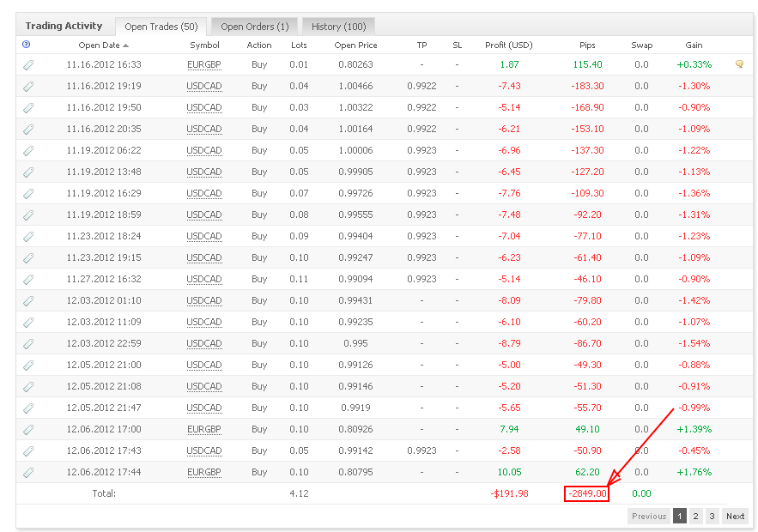
Task: Click the gain value +0.33%
Action: pyautogui.click(x=694, y=64)
